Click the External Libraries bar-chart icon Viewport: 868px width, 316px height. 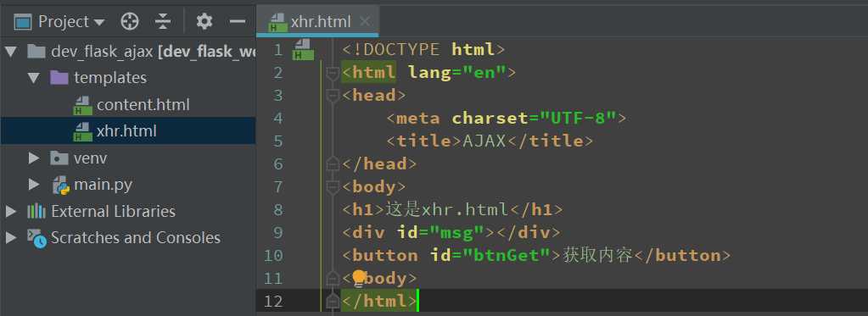(36, 211)
